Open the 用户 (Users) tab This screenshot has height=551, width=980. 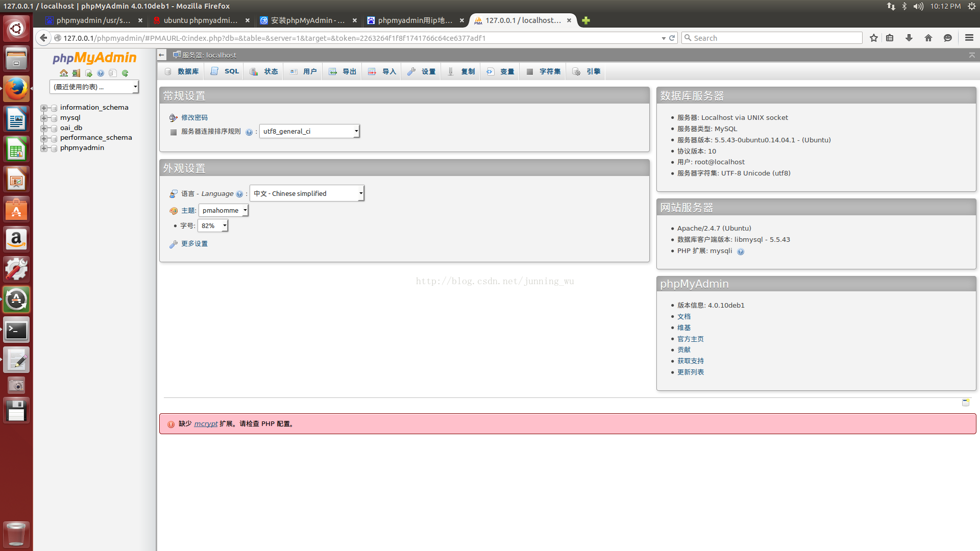(x=303, y=71)
